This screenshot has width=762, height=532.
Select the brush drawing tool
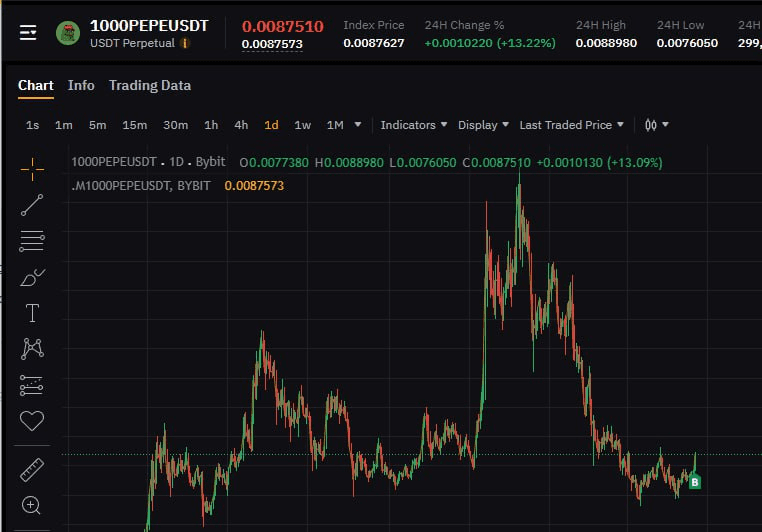[x=32, y=277]
